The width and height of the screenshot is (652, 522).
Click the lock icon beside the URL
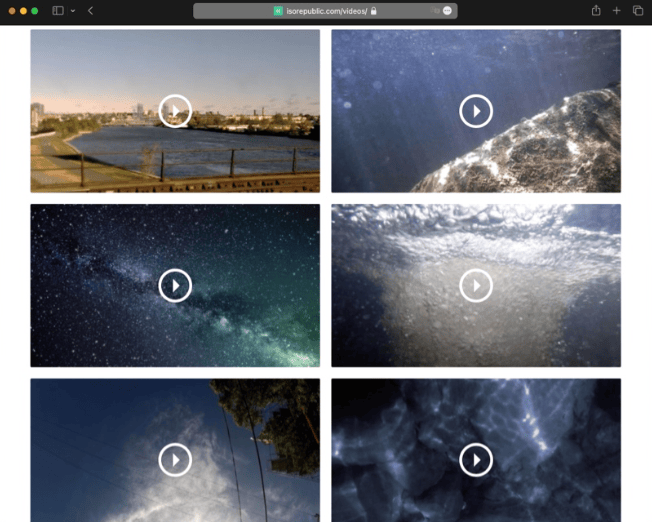click(374, 11)
